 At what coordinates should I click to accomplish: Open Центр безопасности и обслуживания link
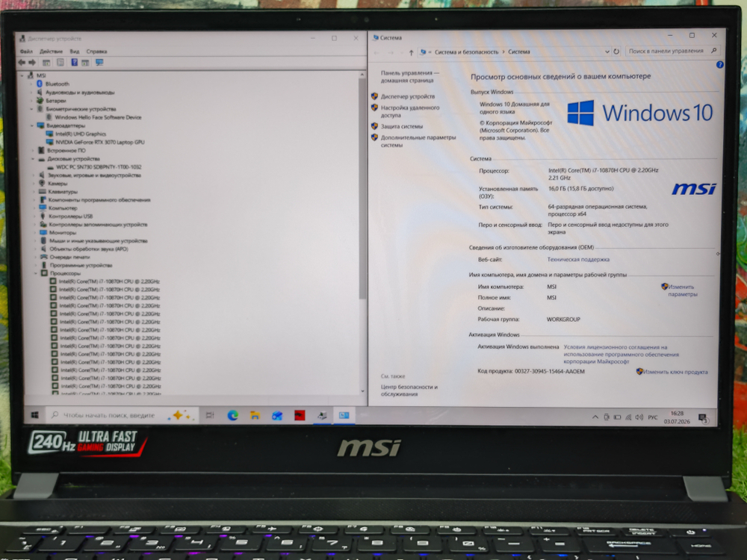click(x=409, y=391)
